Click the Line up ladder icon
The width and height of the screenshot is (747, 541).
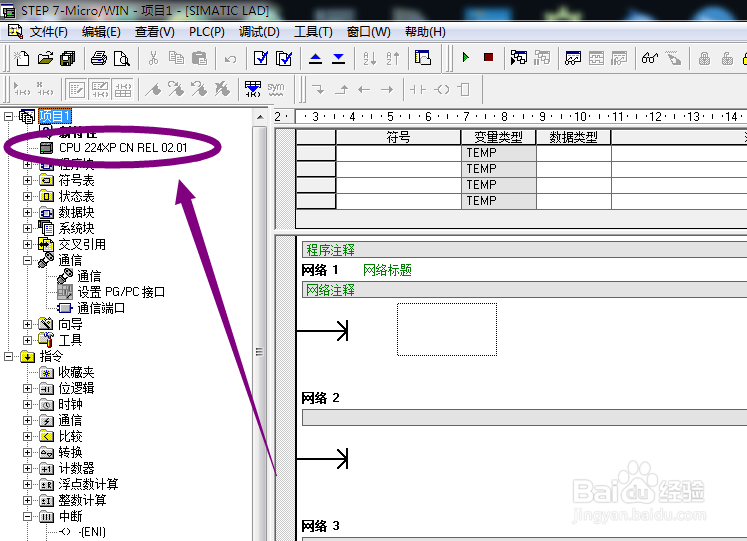(x=341, y=89)
